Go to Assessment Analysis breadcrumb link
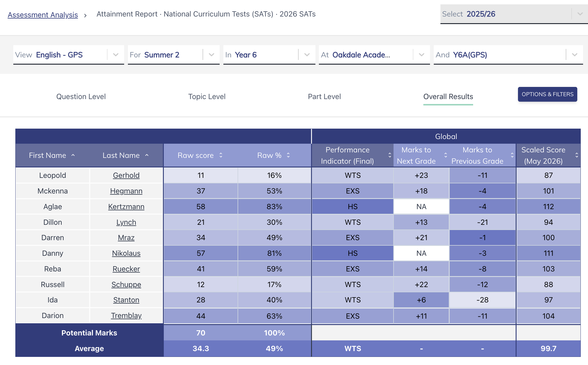The width and height of the screenshot is (588, 365). click(x=43, y=15)
